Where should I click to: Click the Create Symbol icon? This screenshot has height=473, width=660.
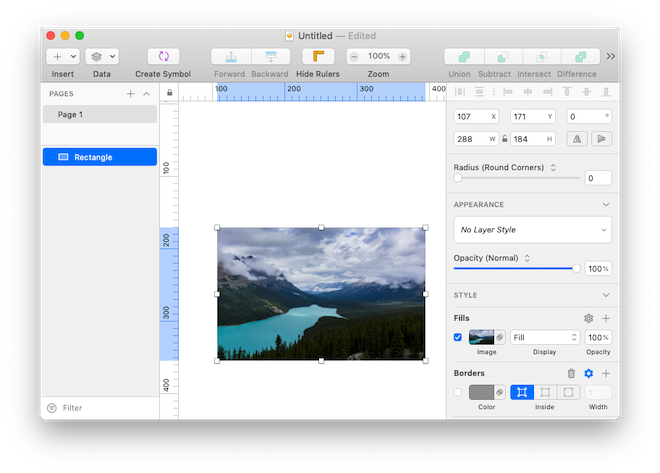(163, 57)
